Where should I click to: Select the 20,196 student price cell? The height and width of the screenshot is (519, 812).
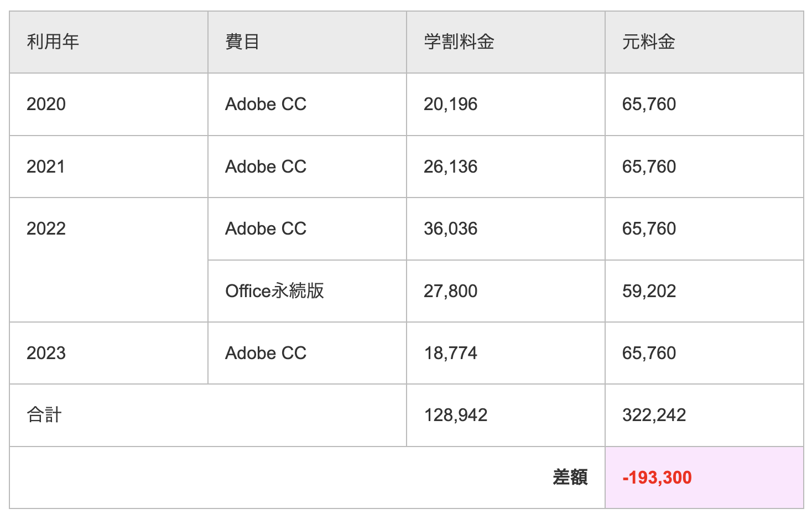tap(450, 104)
